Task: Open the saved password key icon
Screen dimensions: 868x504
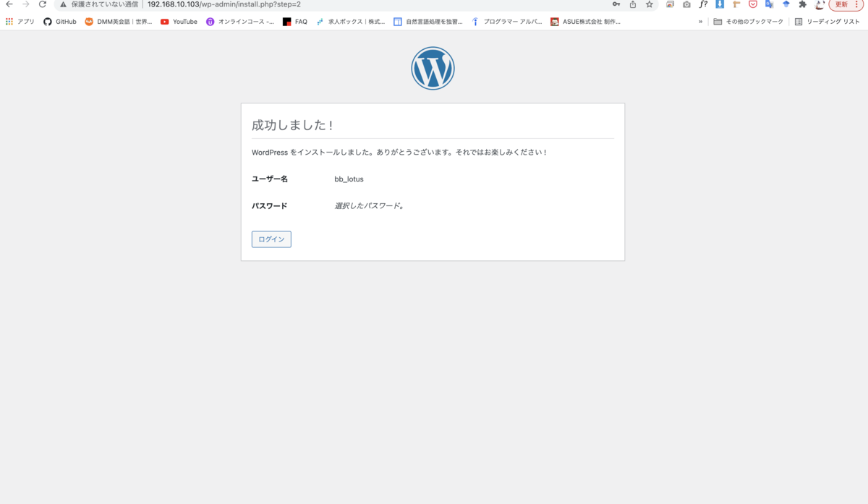Action: coord(616,4)
